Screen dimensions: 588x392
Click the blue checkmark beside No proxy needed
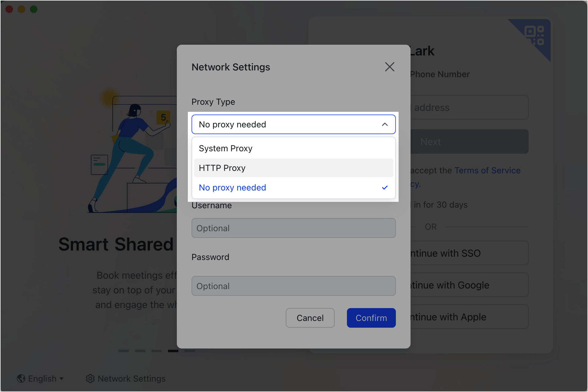(x=385, y=187)
